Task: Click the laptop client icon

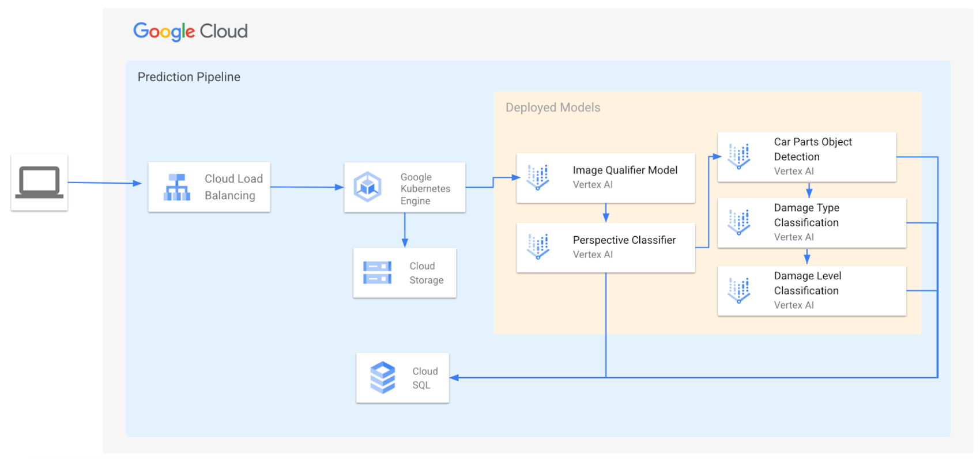Action: pos(39,182)
